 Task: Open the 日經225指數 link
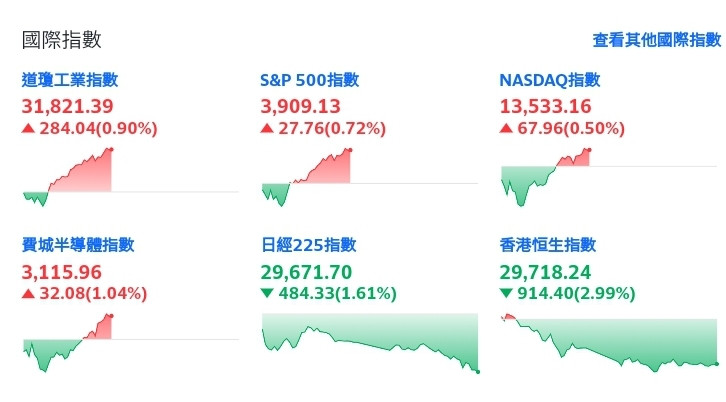(x=308, y=245)
